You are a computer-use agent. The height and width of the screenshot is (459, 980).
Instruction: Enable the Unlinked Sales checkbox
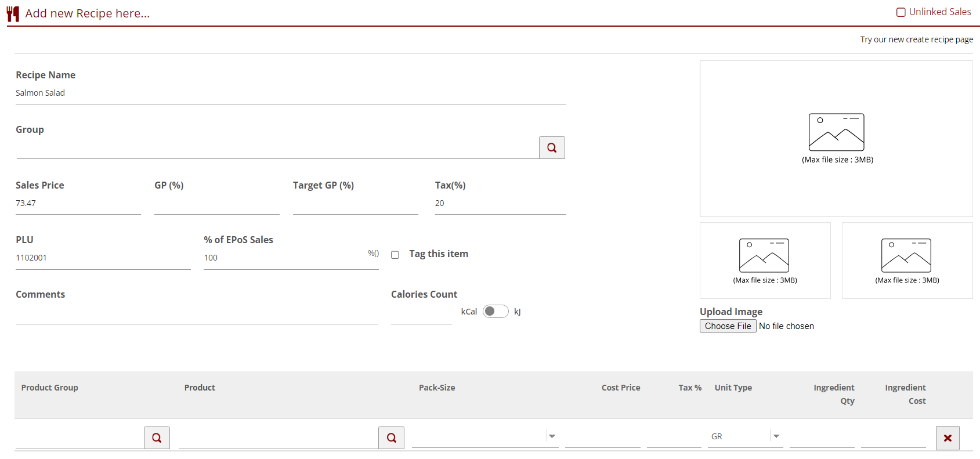coord(901,12)
